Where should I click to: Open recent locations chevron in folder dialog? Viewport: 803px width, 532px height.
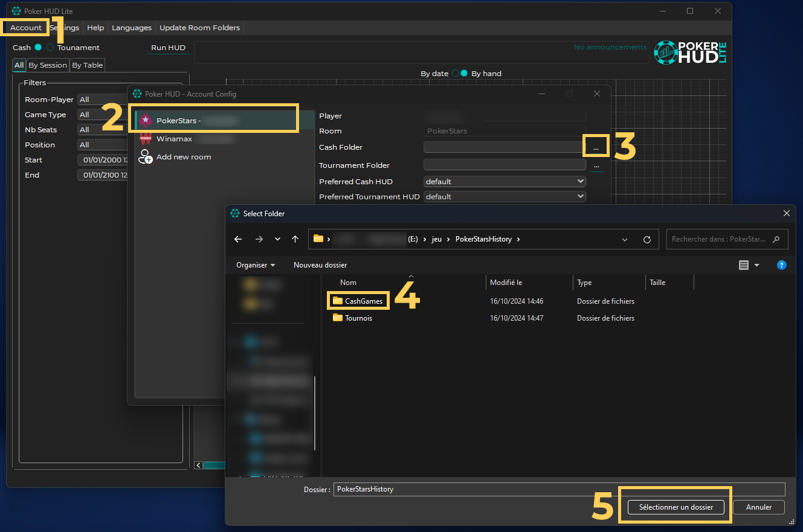(x=277, y=239)
